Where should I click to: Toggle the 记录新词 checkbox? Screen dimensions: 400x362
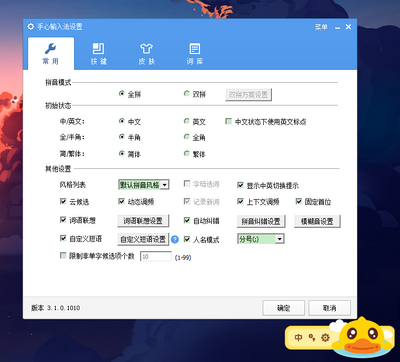tap(187, 201)
